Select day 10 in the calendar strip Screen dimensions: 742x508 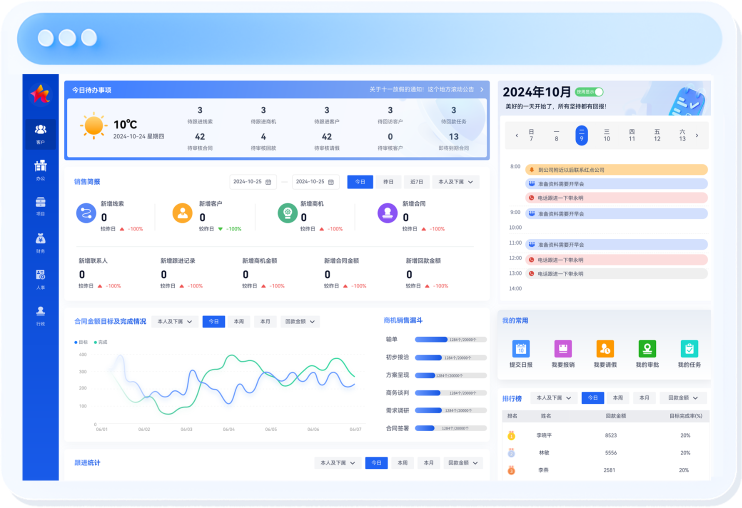click(x=607, y=136)
